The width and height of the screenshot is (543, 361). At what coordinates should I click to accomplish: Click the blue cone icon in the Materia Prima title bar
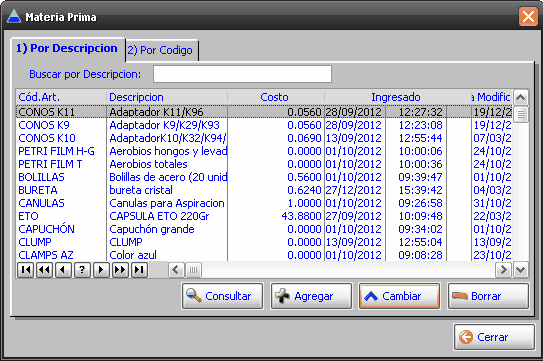click(14, 17)
